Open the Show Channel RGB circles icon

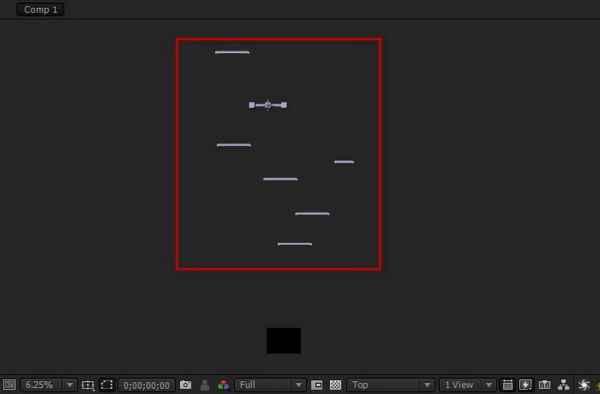tap(223, 385)
